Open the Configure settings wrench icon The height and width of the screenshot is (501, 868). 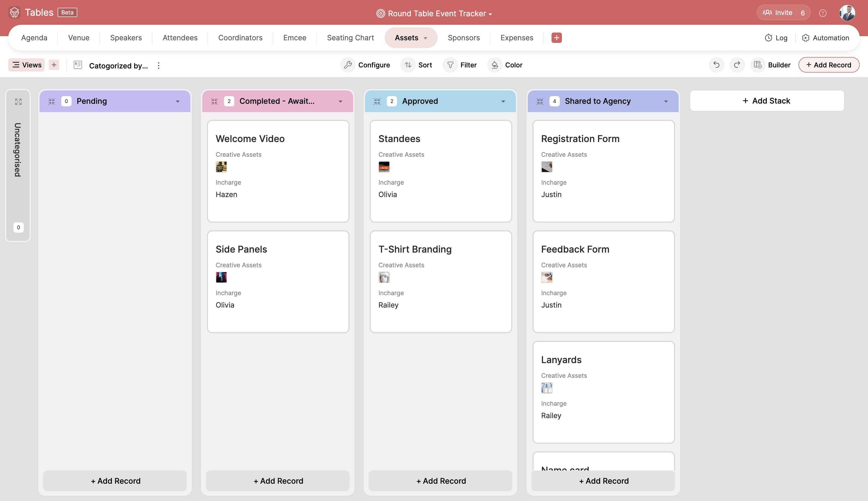(348, 65)
